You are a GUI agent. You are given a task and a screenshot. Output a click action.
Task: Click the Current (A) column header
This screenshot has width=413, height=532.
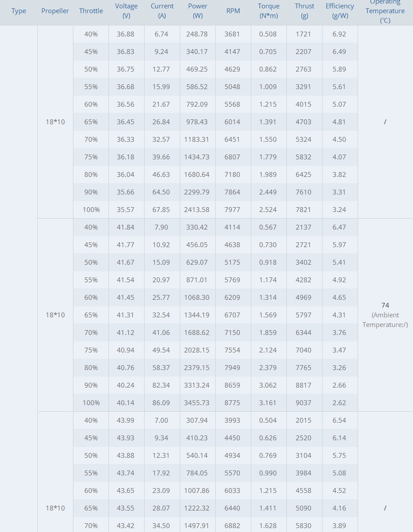(x=162, y=11)
